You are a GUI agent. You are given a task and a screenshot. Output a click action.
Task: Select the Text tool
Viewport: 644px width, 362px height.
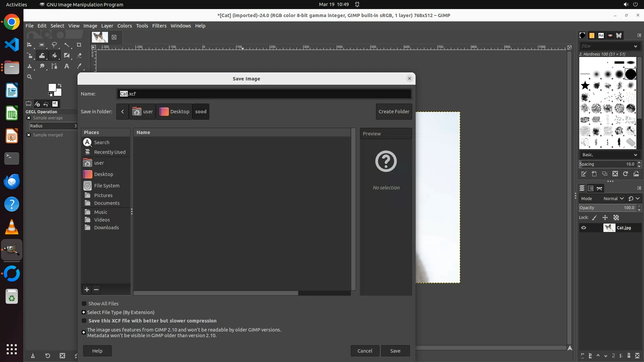[x=67, y=66]
